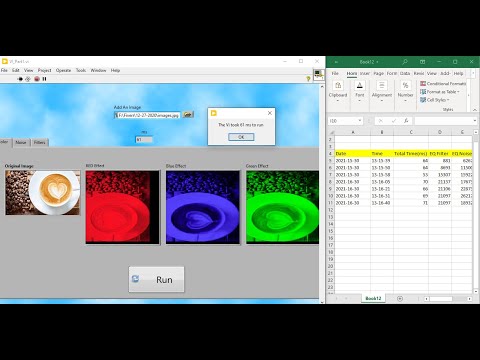Switch to the Noise tab
Viewport: 480px width, 360px height.
21,142
